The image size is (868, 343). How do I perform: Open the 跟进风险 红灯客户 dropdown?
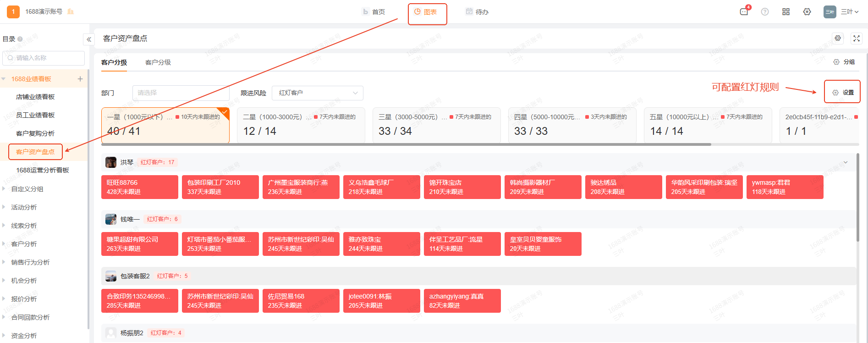tap(318, 93)
